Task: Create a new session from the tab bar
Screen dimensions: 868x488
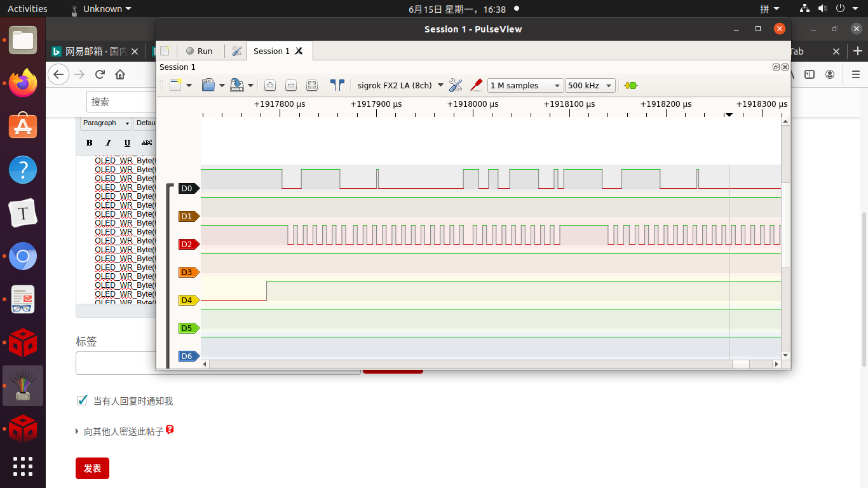Action: tap(165, 51)
